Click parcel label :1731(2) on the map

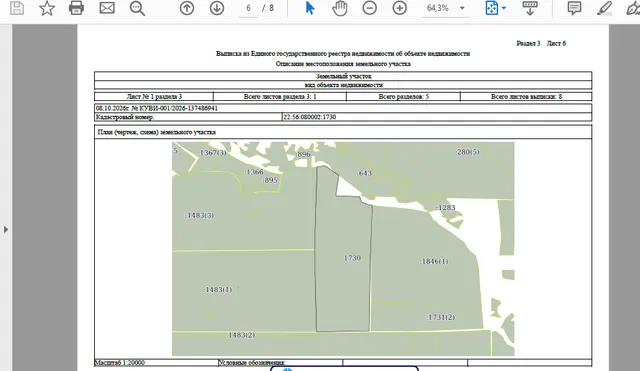441,317
